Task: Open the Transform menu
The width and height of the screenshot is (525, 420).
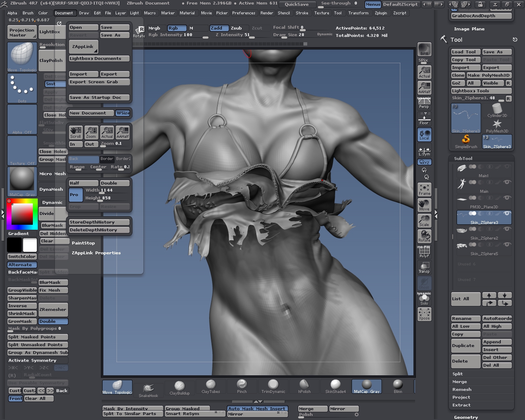Action: coord(358,13)
